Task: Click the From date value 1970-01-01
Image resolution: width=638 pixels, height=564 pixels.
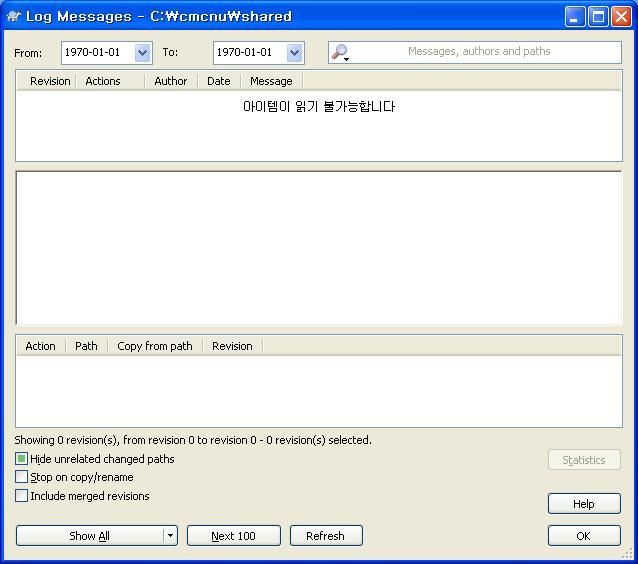Action: point(93,52)
